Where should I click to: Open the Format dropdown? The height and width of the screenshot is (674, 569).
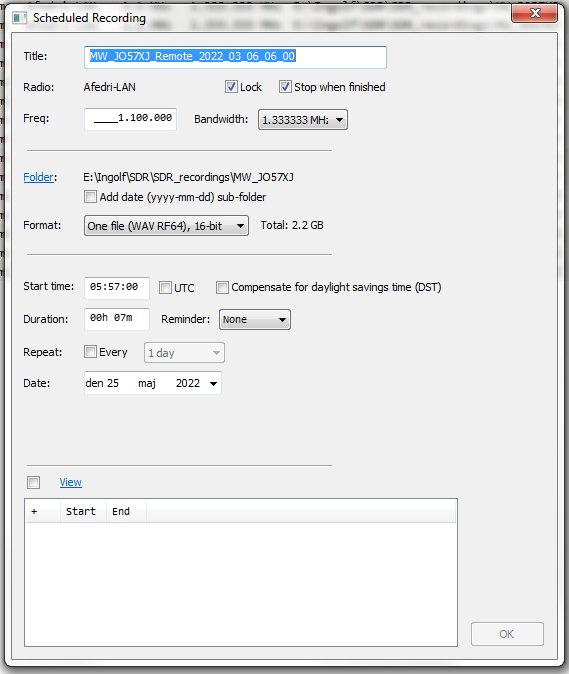[166, 226]
